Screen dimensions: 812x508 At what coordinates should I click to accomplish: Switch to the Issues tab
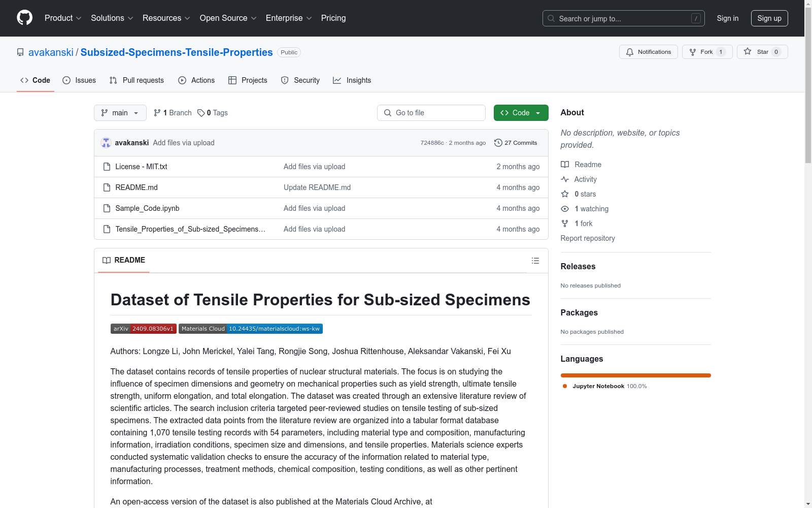click(x=79, y=80)
